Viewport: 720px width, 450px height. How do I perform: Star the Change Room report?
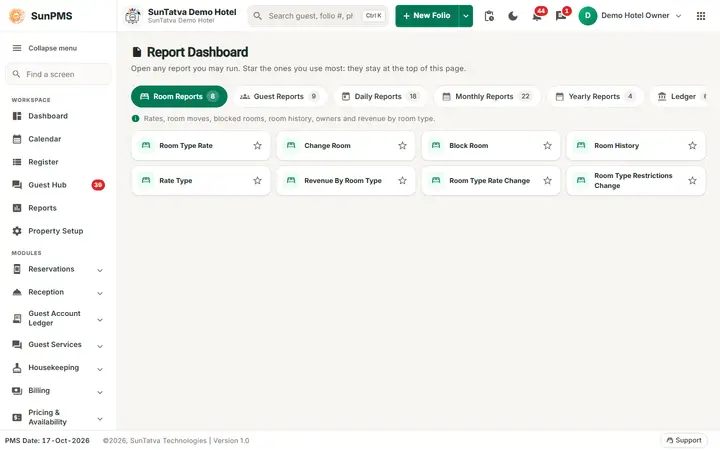point(403,146)
